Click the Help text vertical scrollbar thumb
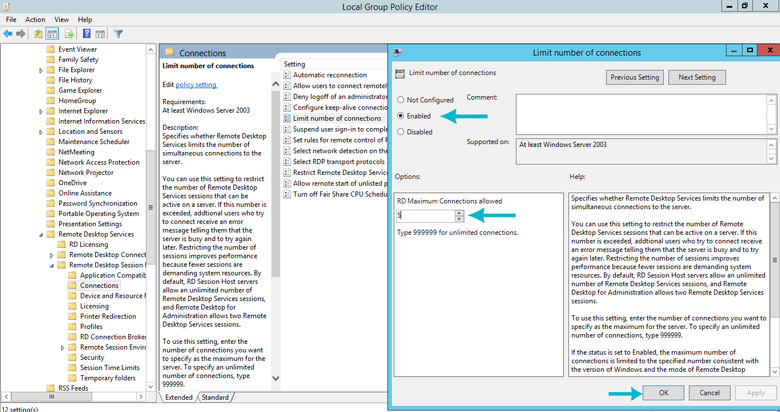 click(775, 260)
